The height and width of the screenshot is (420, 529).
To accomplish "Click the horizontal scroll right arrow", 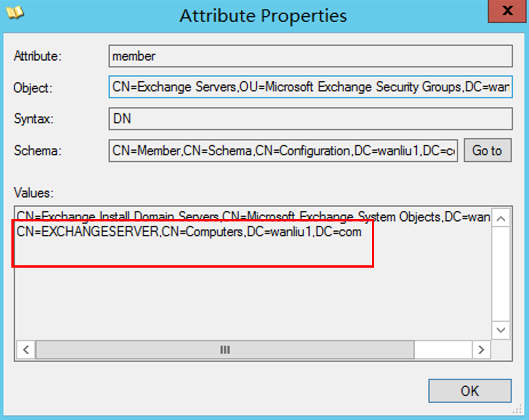I will 481,350.
